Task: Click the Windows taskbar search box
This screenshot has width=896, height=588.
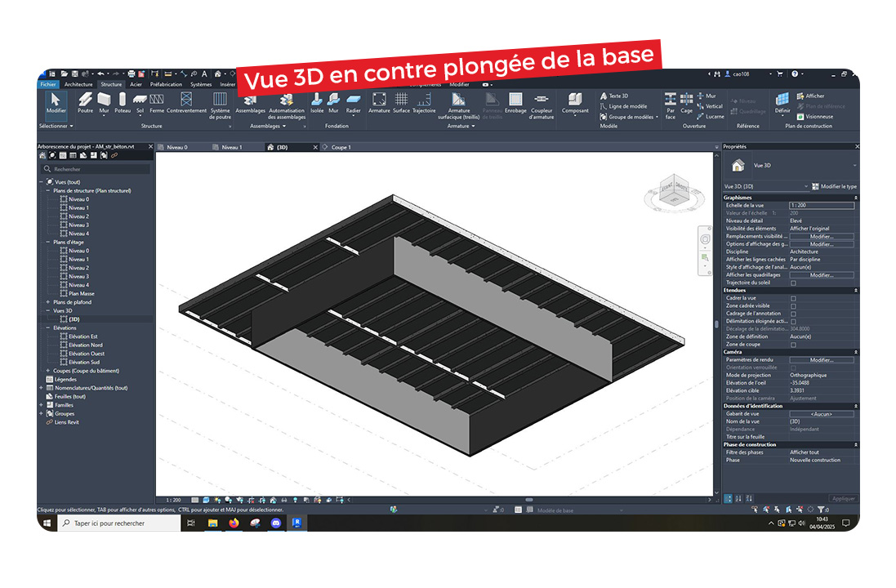Action: pyautogui.click(x=119, y=523)
